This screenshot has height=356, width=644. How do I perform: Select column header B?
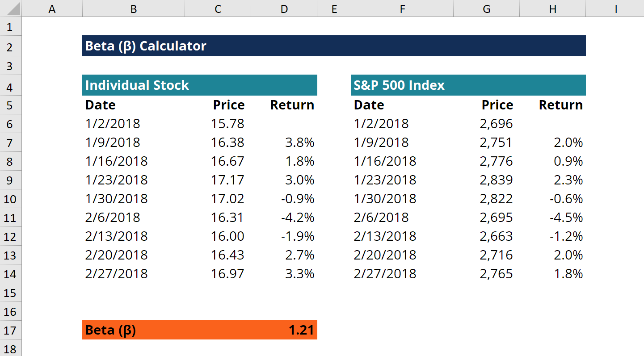click(133, 8)
